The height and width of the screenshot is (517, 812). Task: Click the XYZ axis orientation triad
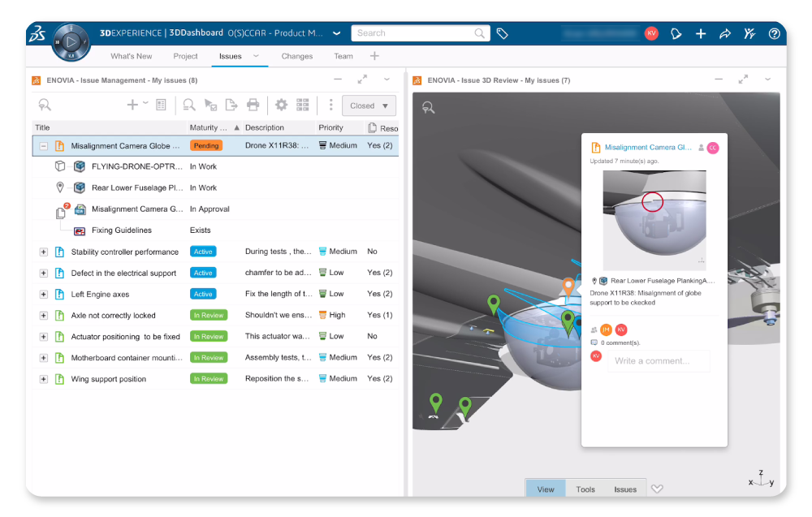pos(761,479)
